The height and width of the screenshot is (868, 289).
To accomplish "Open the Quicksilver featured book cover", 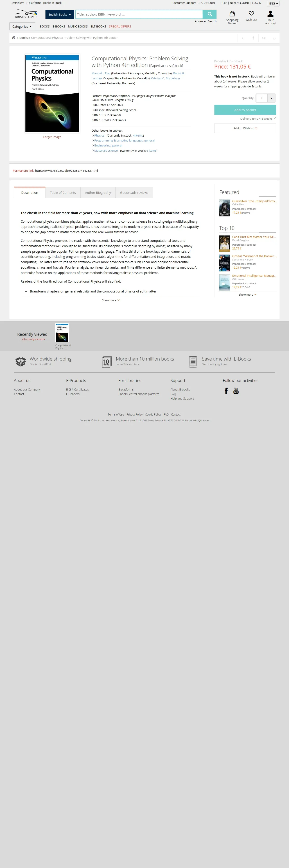I will coord(224,208).
